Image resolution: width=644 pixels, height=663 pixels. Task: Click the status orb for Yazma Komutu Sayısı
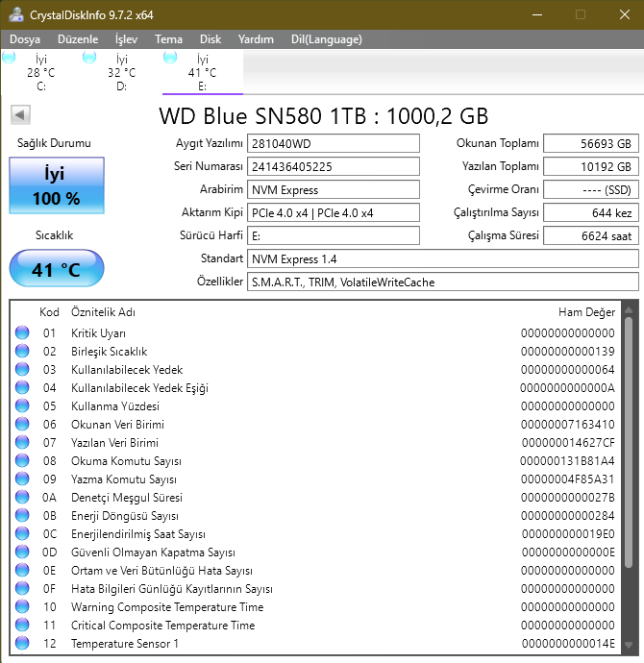(22, 479)
